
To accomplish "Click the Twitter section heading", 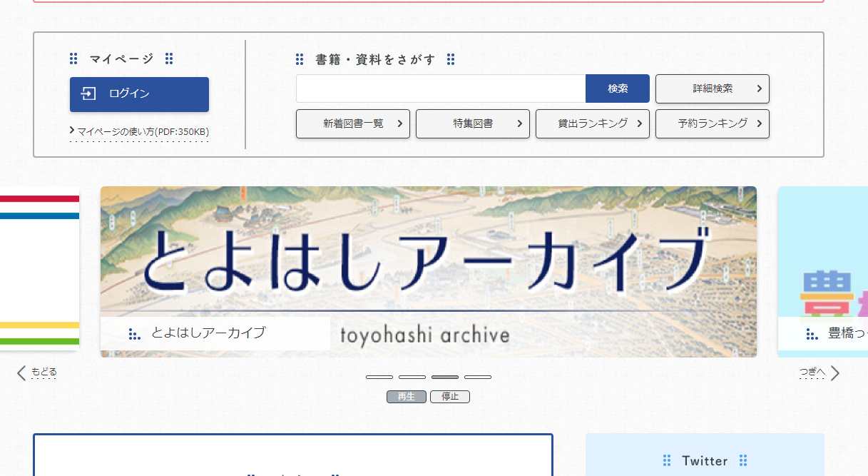I will 705,461.
